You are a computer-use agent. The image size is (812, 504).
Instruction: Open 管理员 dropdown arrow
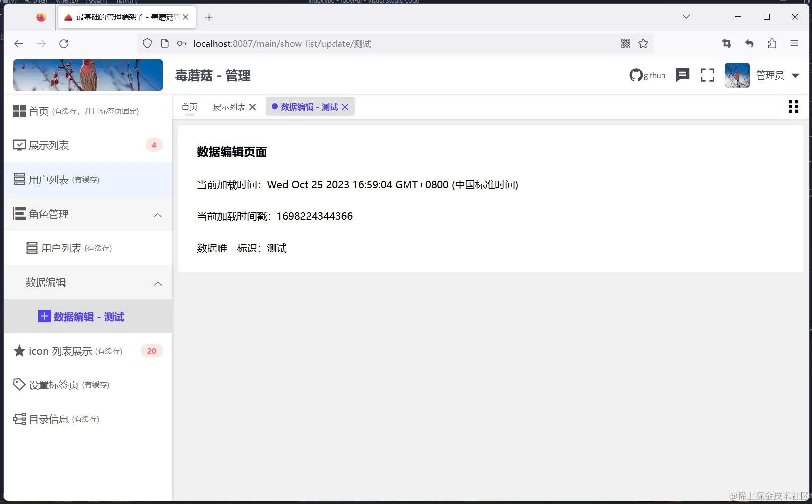click(x=795, y=76)
